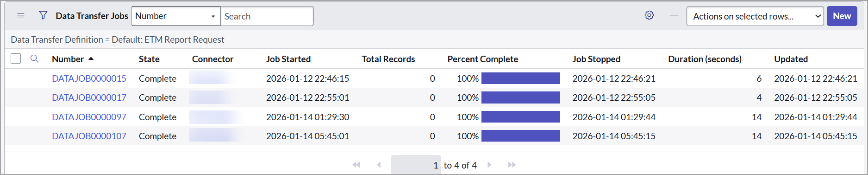The image size is (868, 175).
Task: Click Complete state of DATAJOB0000015
Action: pos(157,78)
